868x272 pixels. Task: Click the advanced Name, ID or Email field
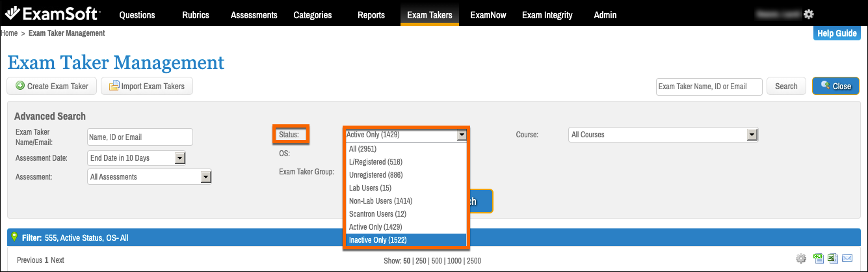[140, 137]
